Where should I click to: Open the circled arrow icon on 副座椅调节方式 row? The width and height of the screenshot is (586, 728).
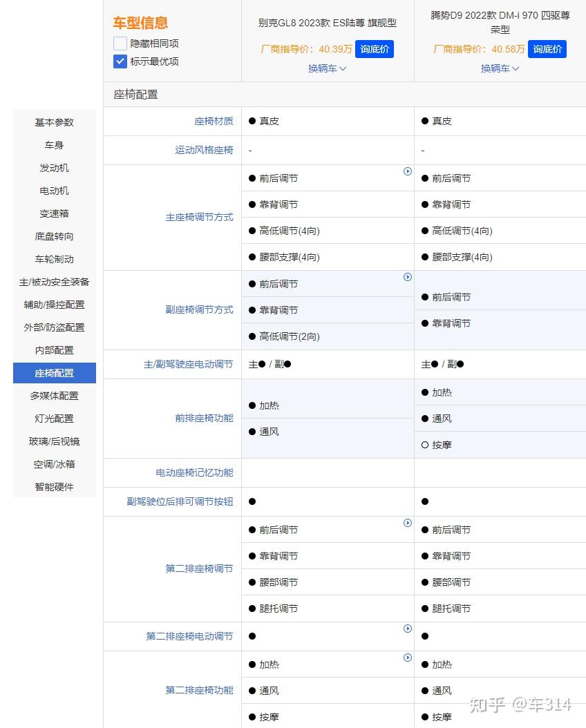coord(408,277)
